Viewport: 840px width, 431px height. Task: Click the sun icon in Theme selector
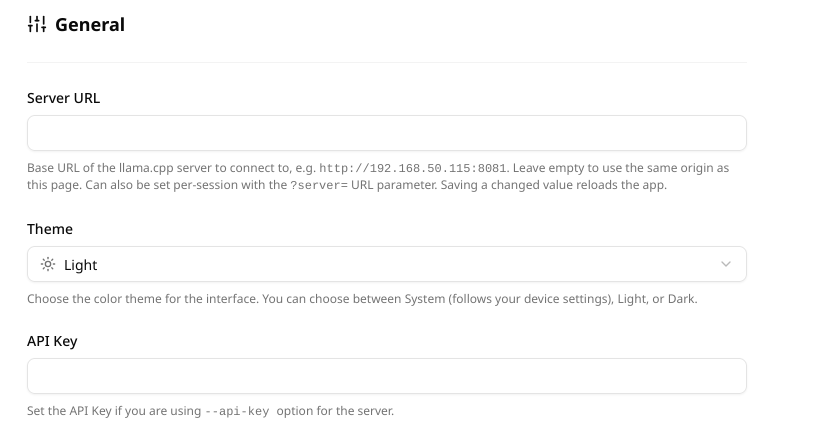click(x=48, y=264)
